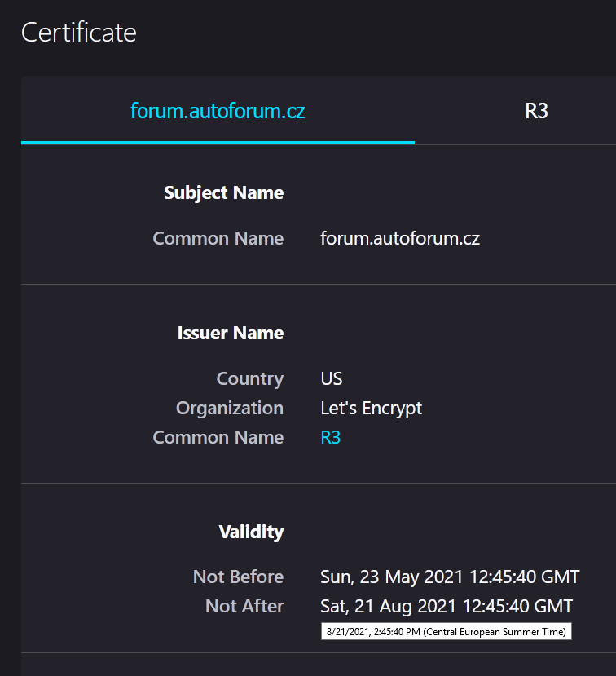
Task: Select the subject Common Name label
Action: coord(218,238)
